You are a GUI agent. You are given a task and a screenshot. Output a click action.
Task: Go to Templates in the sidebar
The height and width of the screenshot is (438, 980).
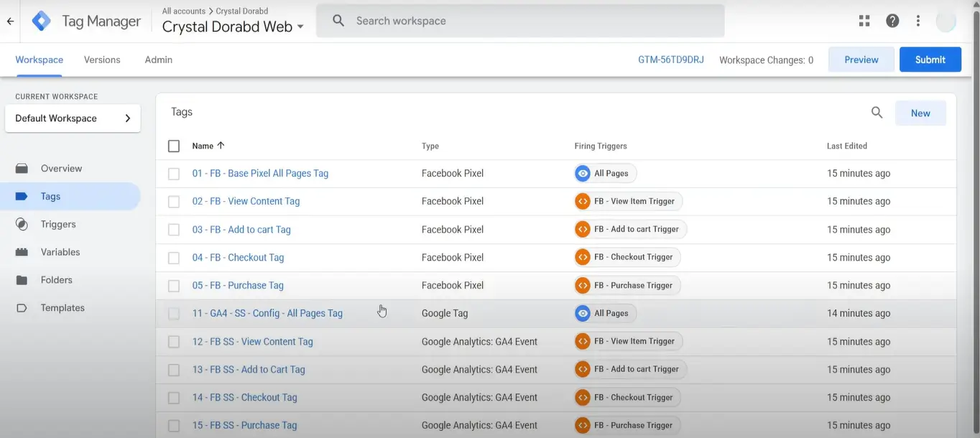(x=62, y=308)
